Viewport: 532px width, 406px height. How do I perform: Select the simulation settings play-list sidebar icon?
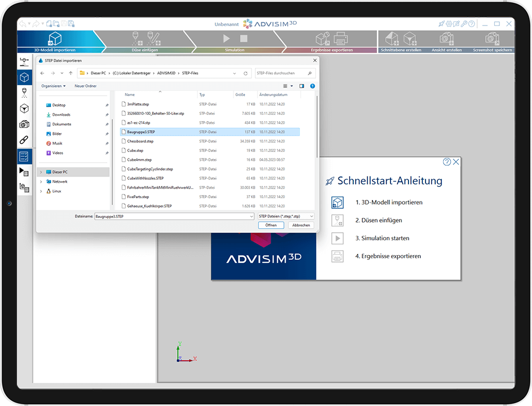tap(24, 172)
